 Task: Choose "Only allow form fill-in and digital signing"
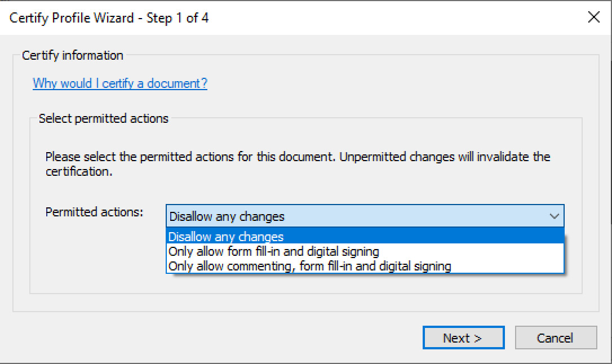pyautogui.click(x=273, y=251)
